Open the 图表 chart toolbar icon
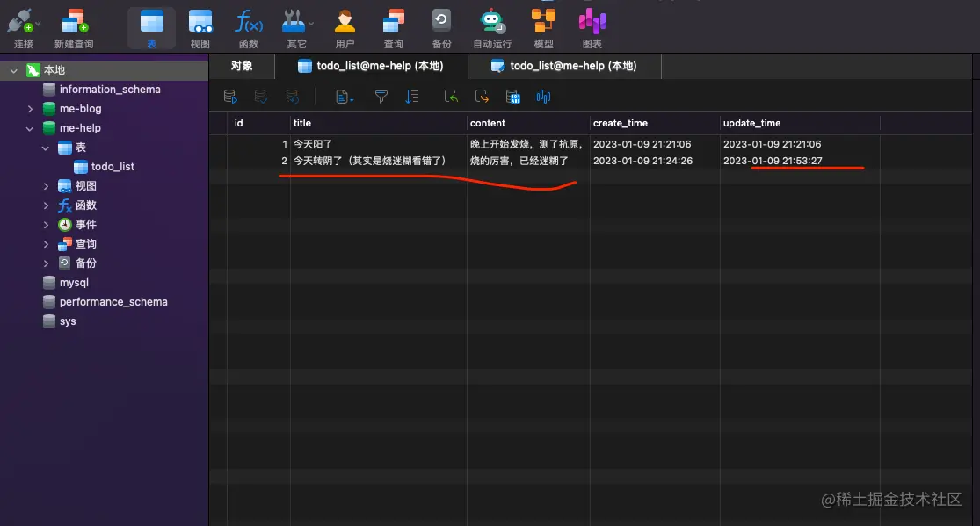The width and height of the screenshot is (980, 526). (592, 28)
